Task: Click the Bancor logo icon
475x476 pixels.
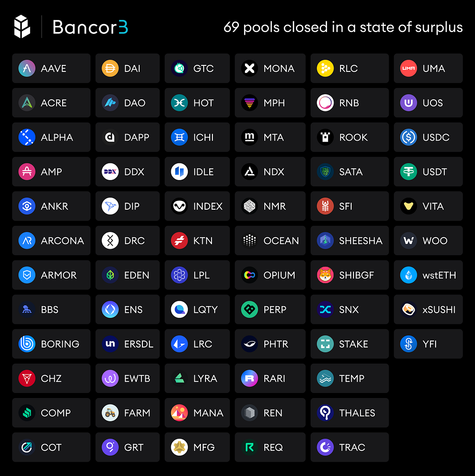Action: 22,27
